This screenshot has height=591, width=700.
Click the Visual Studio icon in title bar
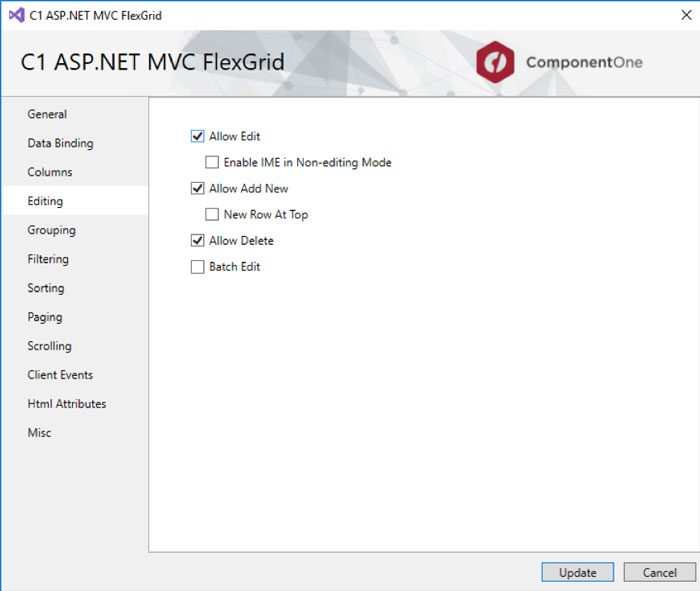coord(17,16)
